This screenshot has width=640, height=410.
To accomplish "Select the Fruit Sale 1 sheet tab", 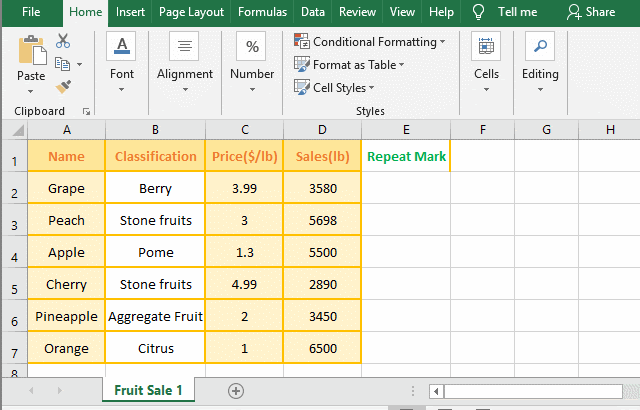I will tap(148, 390).
